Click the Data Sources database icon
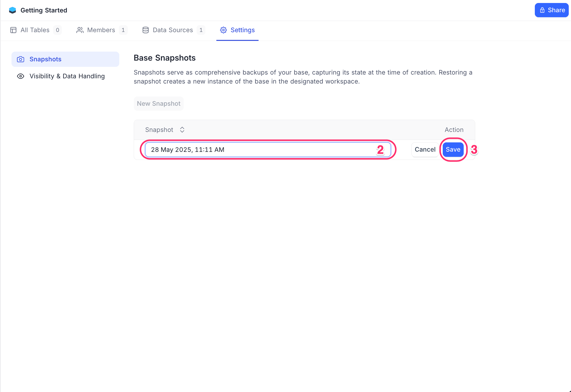Screen dimensions: 571x392 [145, 30]
